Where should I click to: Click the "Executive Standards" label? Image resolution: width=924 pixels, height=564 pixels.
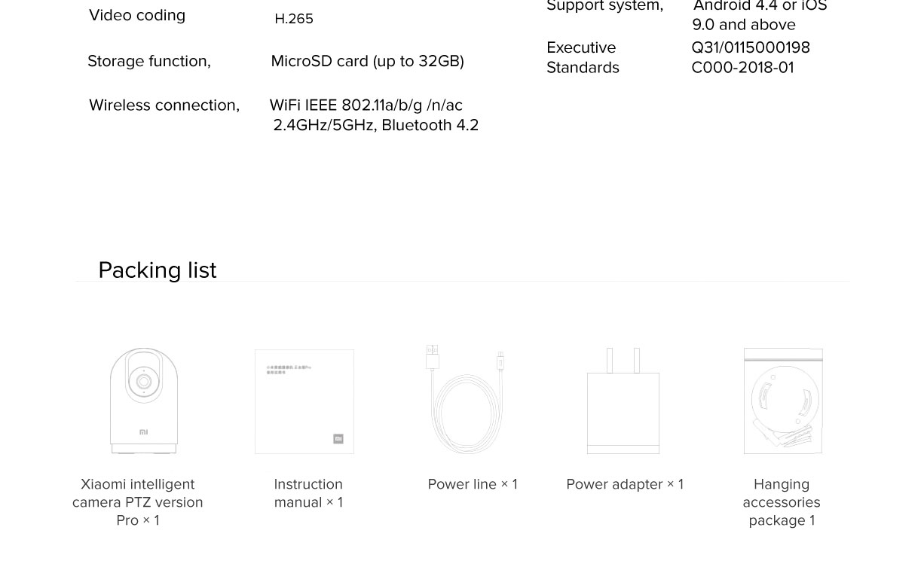tap(583, 57)
